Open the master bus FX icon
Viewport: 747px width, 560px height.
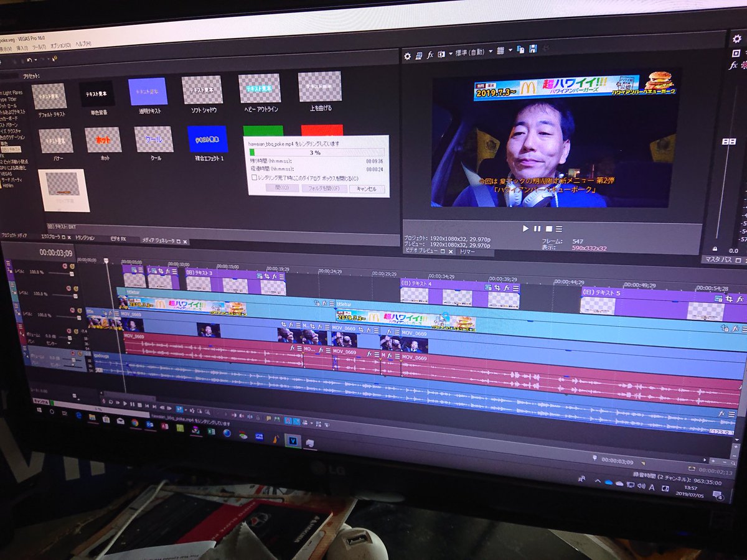click(x=733, y=65)
